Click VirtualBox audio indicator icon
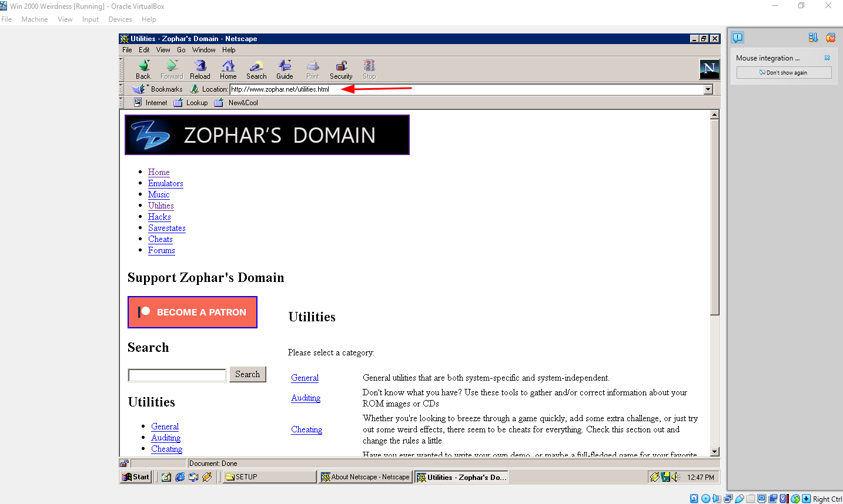This screenshot has width=843, height=504. pos(717,499)
